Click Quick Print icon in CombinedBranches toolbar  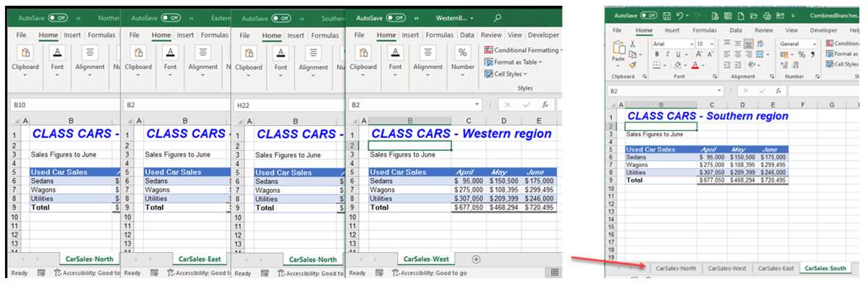(767, 16)
